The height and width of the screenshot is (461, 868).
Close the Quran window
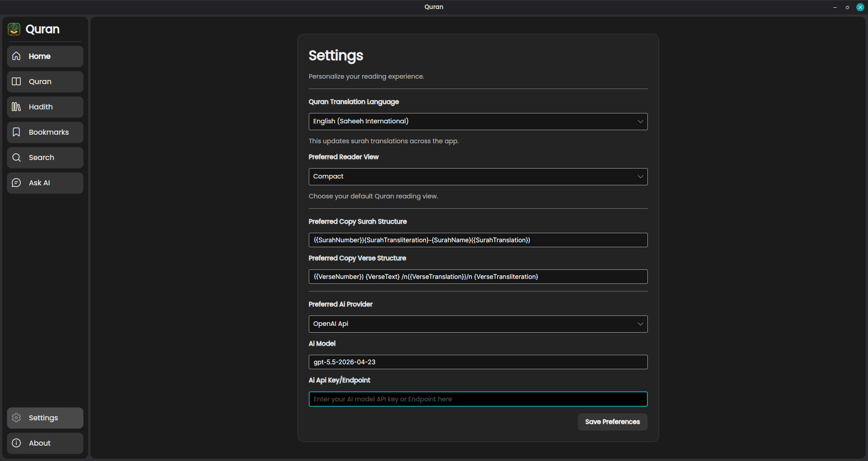point(860,7)
